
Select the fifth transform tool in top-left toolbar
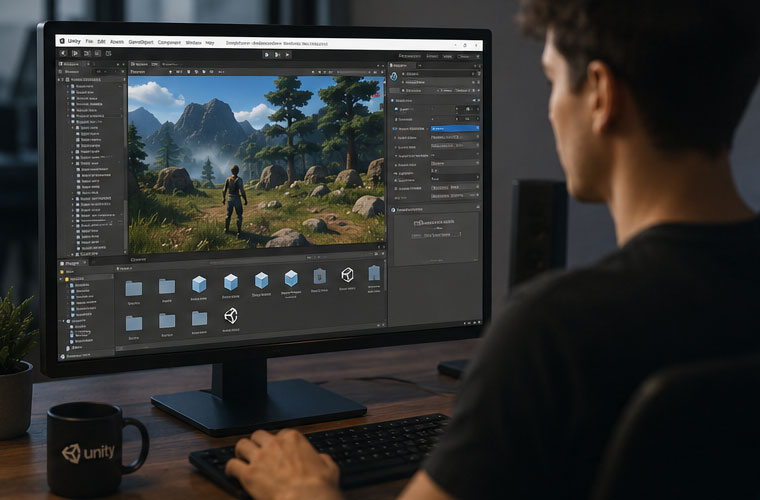point(109,53)
